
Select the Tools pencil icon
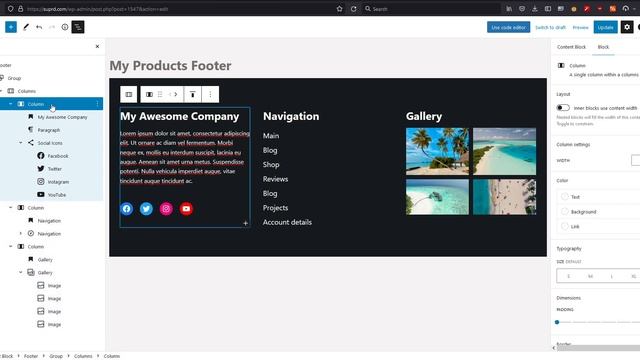pyautogui.click(x=26, y=27)
